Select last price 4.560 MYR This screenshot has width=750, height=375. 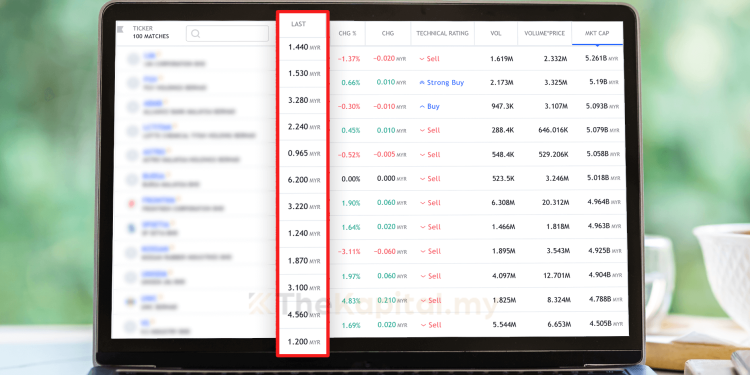click(304, 315)
